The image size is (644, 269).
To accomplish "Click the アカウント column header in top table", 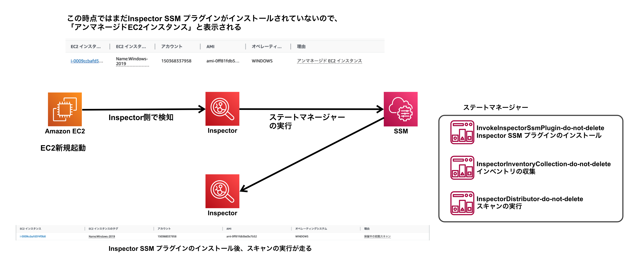I will click(172, 47).
